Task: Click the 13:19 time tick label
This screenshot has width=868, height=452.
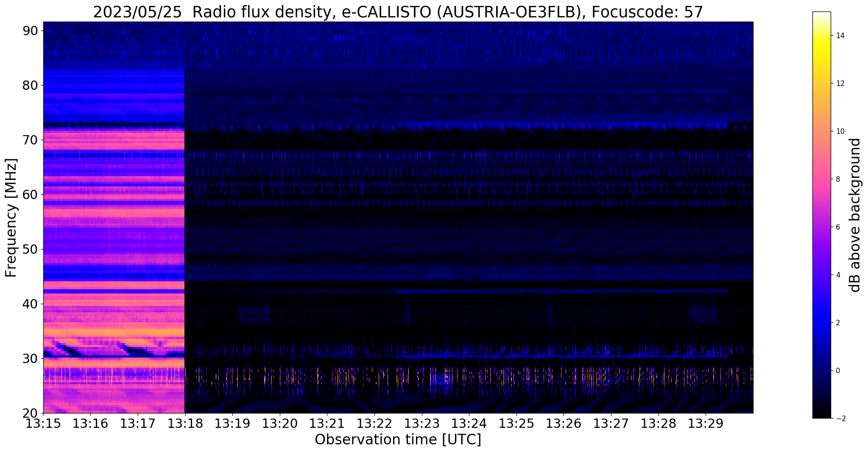Action: click(x=232, y=424)
